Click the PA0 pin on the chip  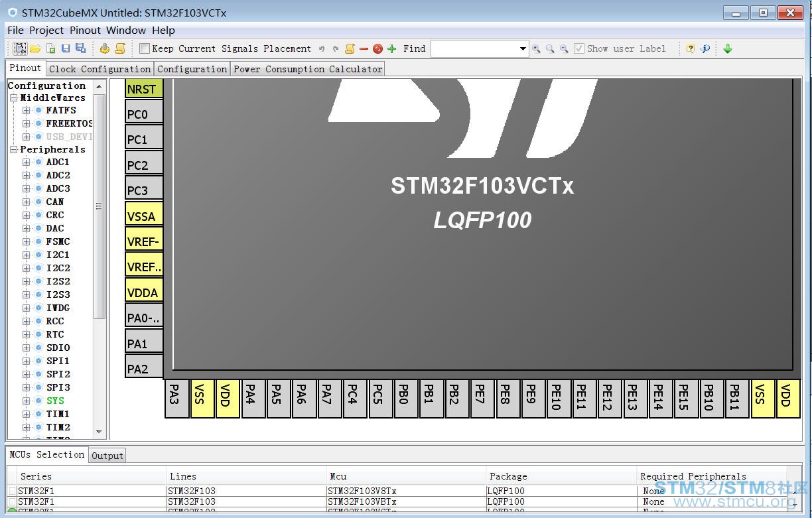tap(144, 316)
